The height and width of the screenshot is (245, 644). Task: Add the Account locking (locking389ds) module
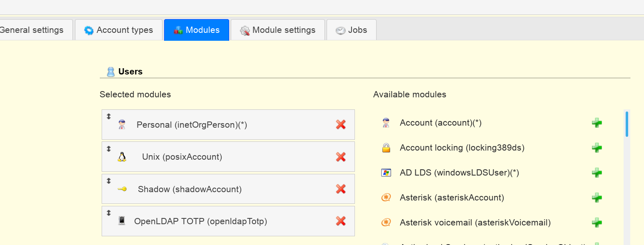[x=597, y=148]
